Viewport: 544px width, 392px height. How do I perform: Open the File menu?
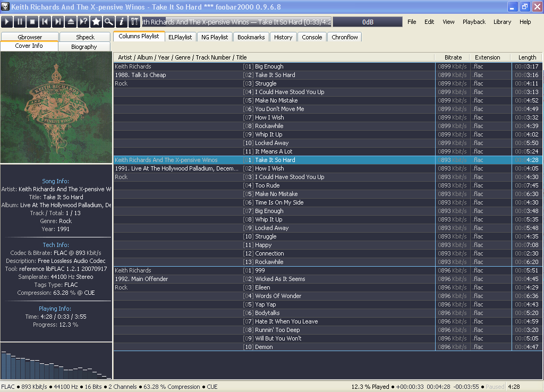tap(412, 22)
